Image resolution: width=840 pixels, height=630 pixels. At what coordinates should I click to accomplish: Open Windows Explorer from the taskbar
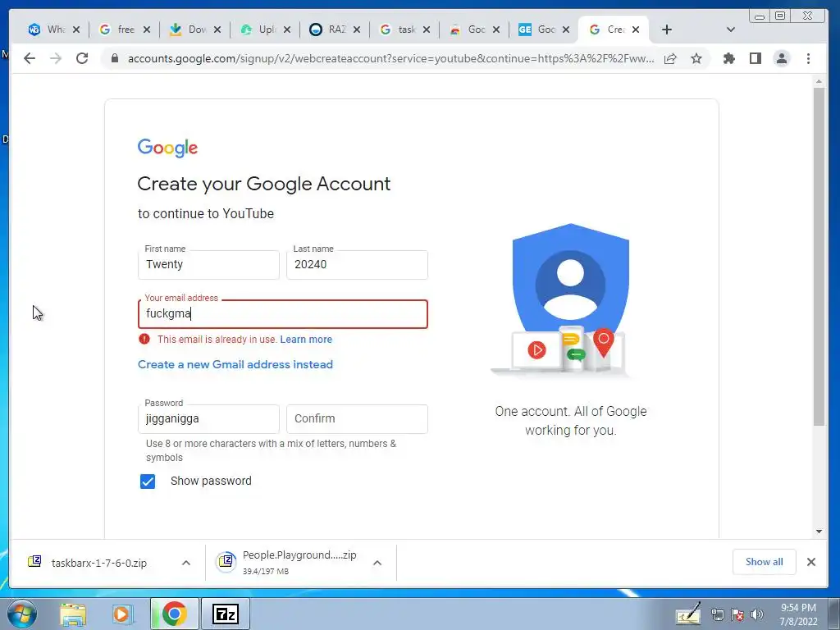[73, 614]
